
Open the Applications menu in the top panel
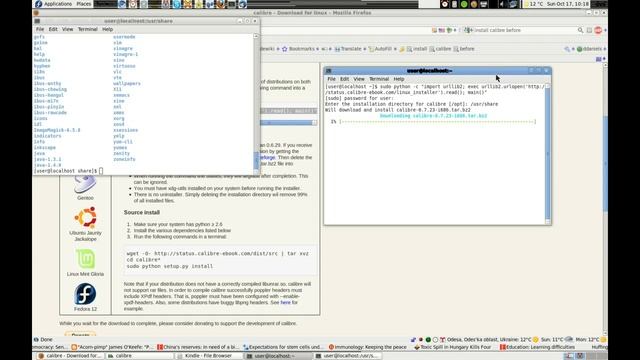[x=58, y=4]
